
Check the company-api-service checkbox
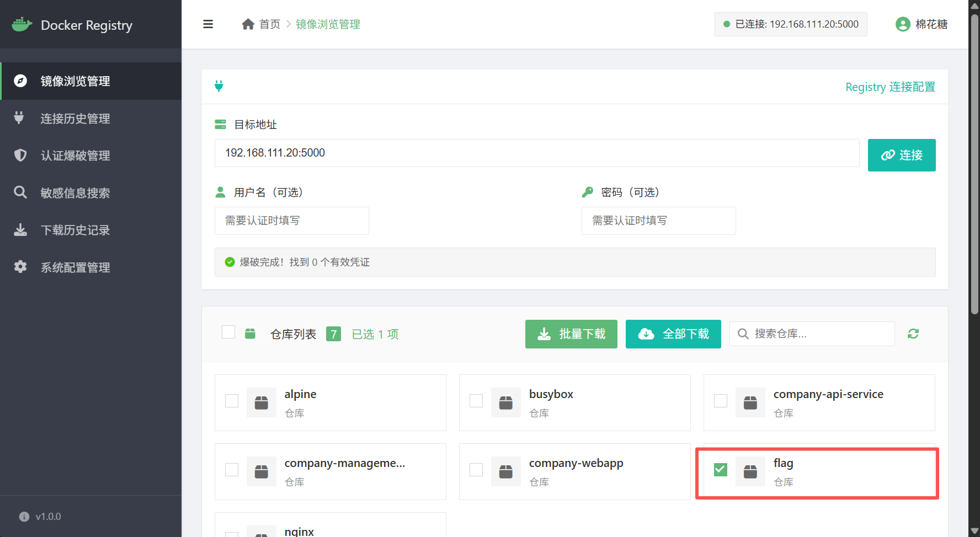[721, 401]
